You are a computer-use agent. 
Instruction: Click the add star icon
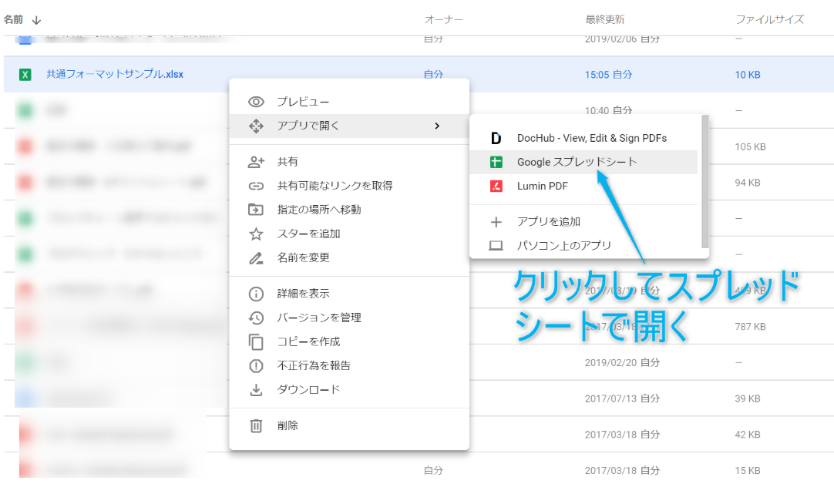point(256,234)
